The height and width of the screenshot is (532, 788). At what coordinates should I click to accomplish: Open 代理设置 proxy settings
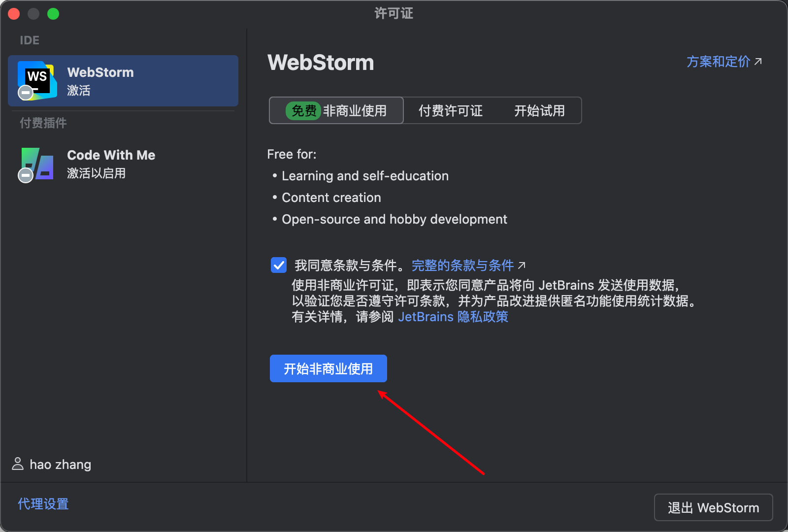tap(43, 503)
